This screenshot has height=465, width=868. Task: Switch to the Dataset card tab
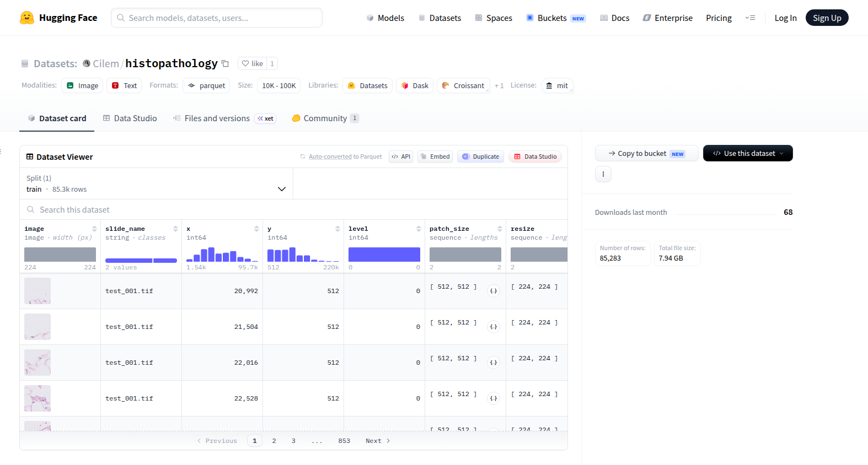pyautogui.click(x=57, y=118)
